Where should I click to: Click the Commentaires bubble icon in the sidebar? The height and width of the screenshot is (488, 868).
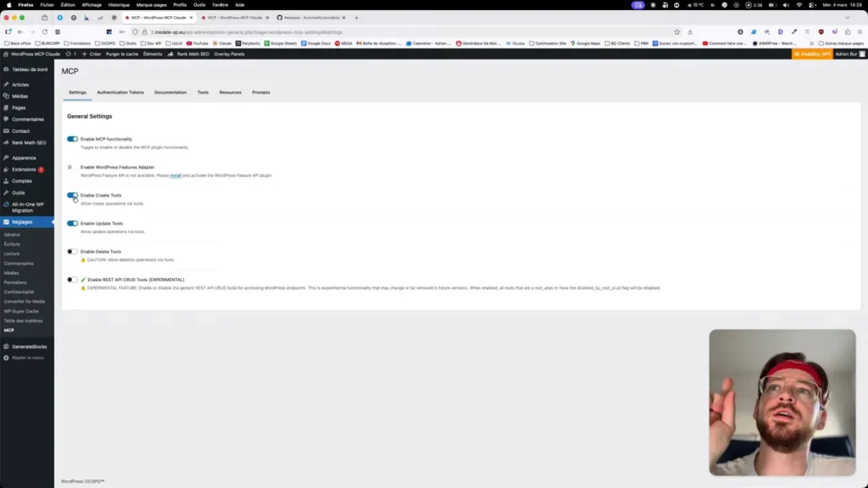pos(7,119)
